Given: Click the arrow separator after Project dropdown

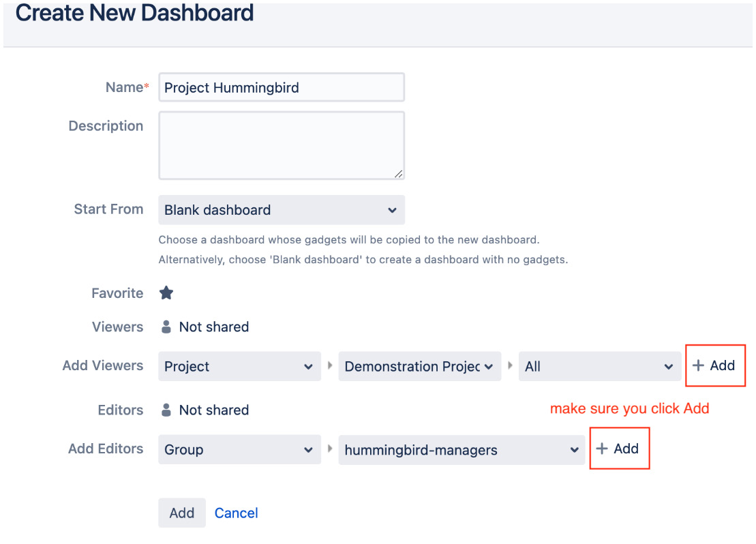Looking at the screenshot, I should (330, 365).
